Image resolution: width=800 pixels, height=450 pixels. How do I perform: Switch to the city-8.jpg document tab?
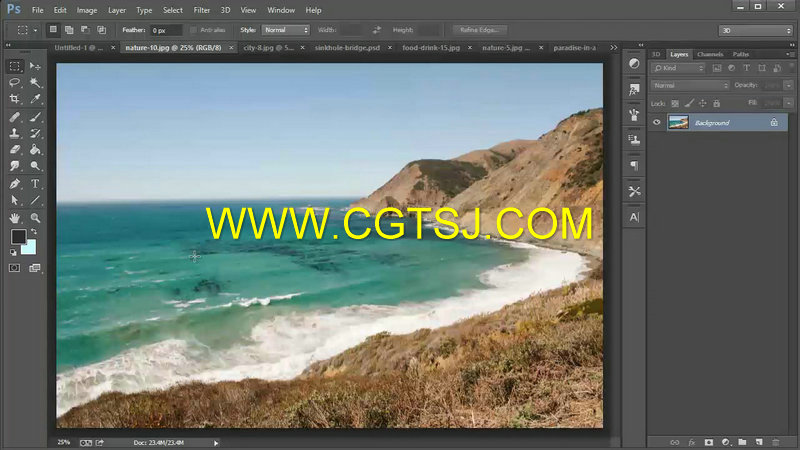[x=268, y=47]
